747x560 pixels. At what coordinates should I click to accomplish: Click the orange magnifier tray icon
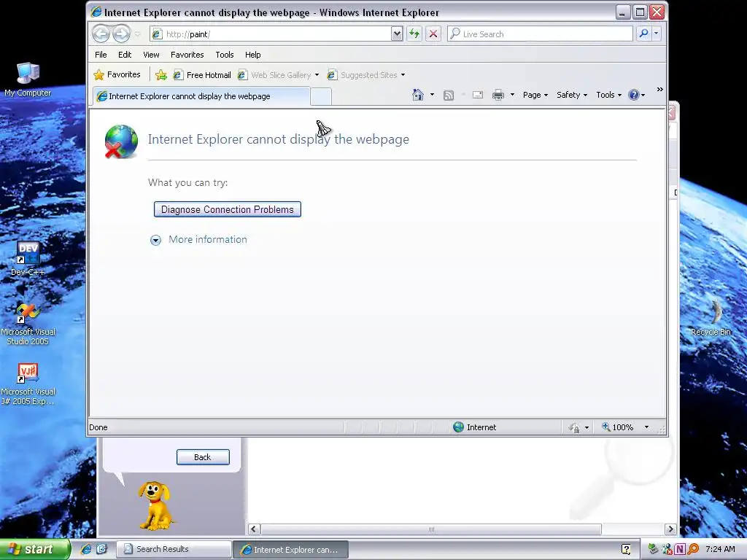click(693, 550)
